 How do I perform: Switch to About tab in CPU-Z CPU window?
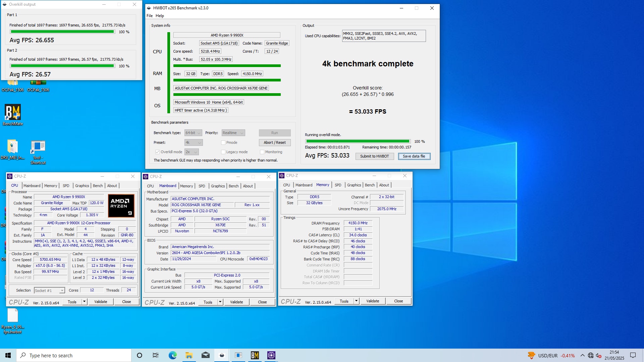[x=112, y=186]
